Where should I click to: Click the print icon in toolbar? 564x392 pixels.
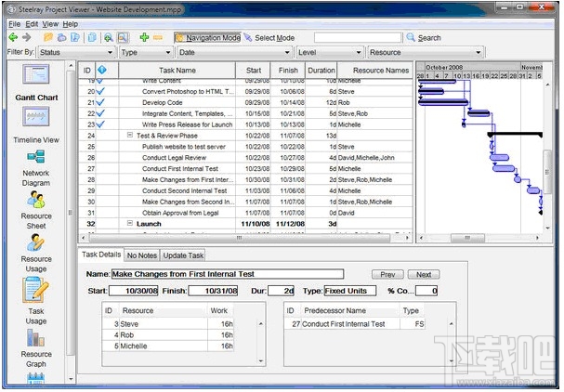(62, 37)
